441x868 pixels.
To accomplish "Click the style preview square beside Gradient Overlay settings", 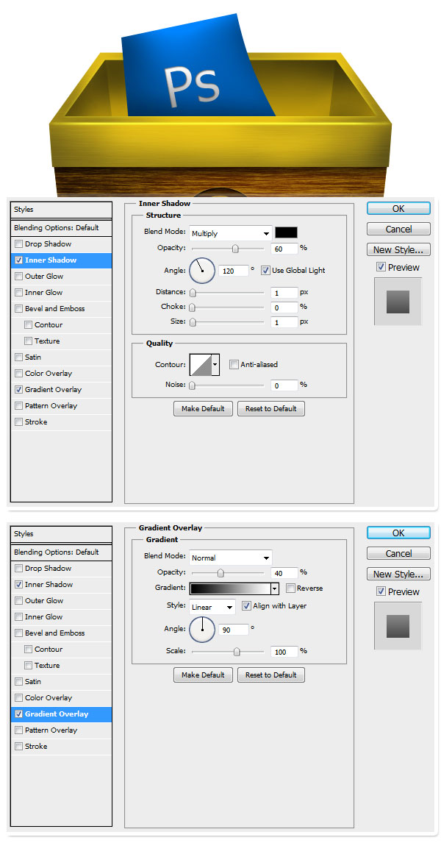I will [x=398, y=626].
